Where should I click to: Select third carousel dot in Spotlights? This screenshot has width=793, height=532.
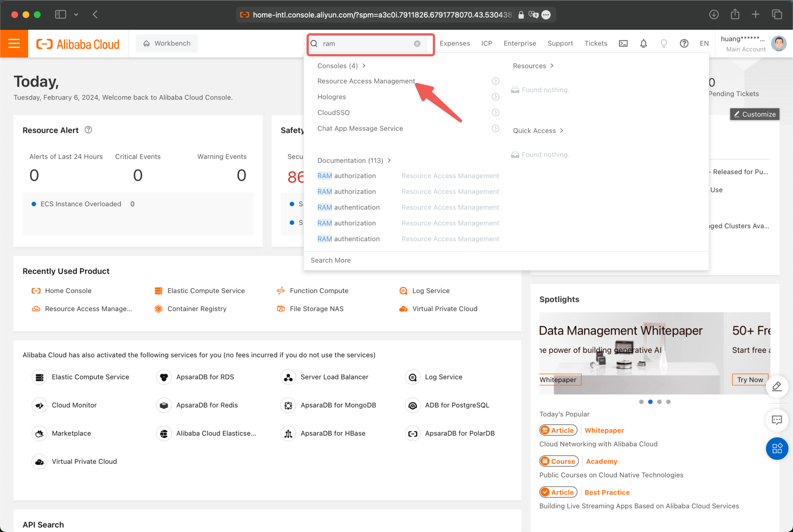[659, 402]
